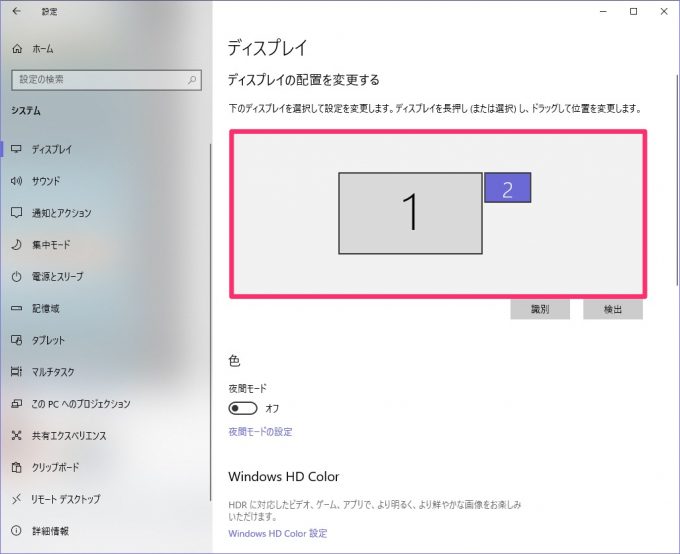Click the projection icon beside この PC へのプロジェクション
The image size is (680, 554).
16,403
